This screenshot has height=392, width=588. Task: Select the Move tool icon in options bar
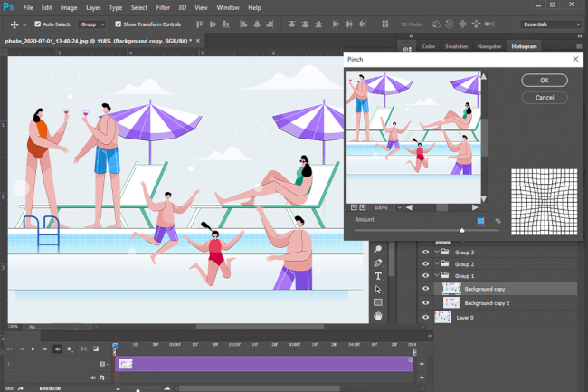click(14, 24)
